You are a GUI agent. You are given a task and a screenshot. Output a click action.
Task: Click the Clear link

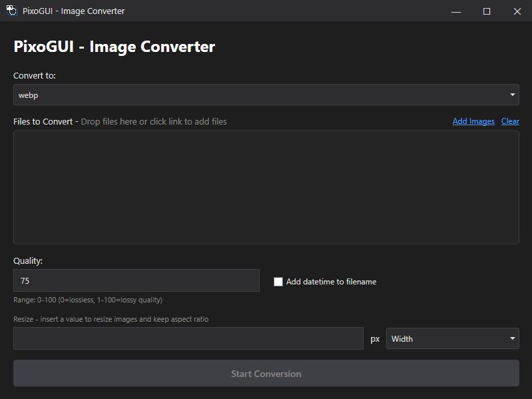[x=510, y=121]
